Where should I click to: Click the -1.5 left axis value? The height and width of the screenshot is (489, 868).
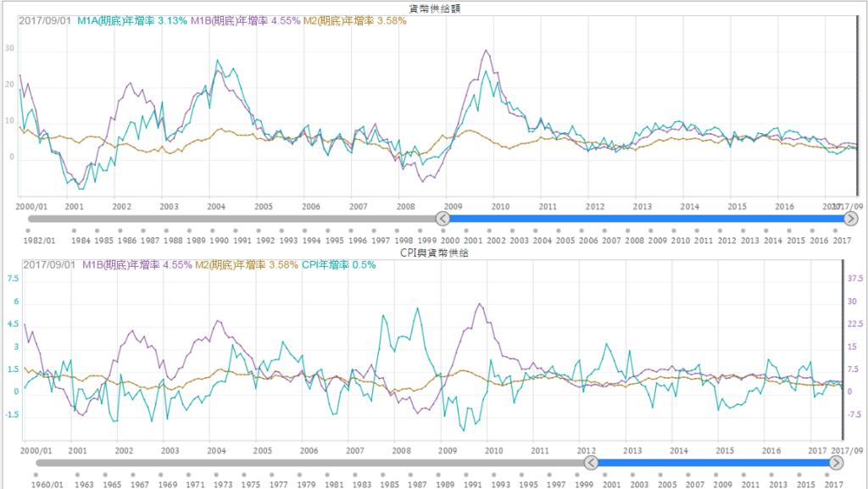point(12,414)
